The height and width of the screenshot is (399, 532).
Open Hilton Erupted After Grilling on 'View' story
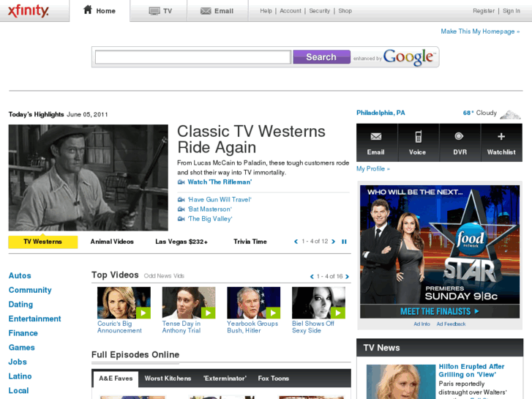(471, 370)
